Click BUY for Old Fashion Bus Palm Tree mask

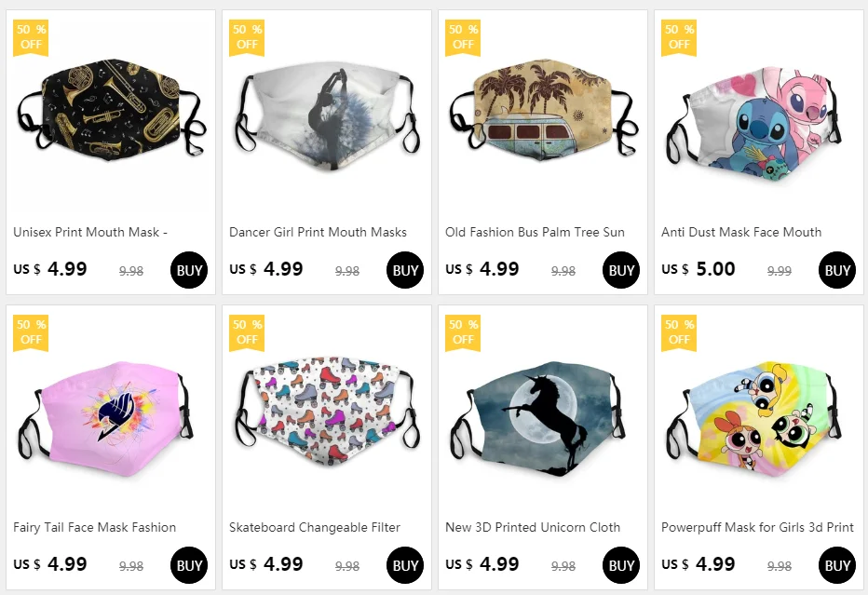pos(620,270)
